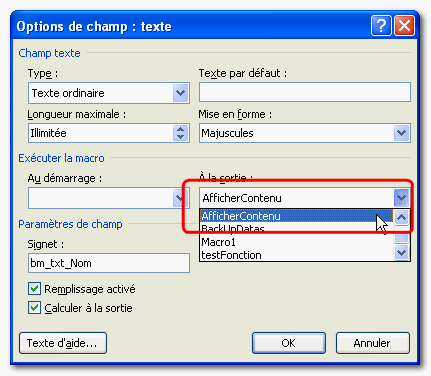Image resolution: width=431 pixels, height=376 pixels.
Task: Expand the Mise en forme dropdown
Action: pos(401,133)
